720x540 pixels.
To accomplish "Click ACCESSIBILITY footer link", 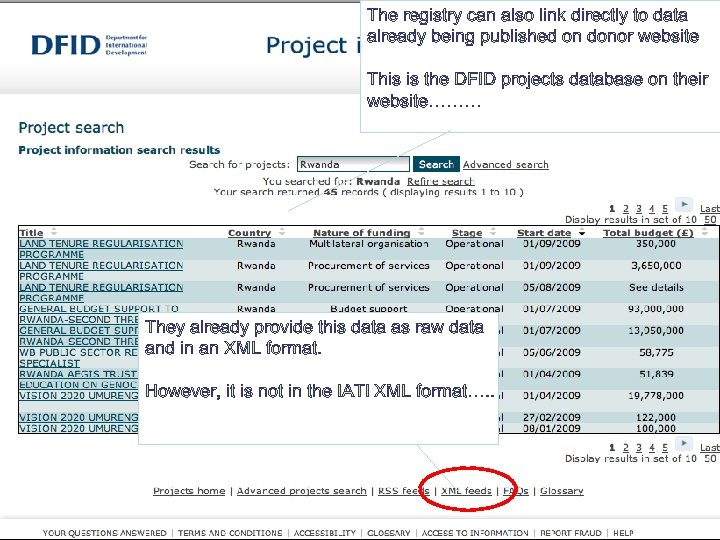I will (325, 533).
